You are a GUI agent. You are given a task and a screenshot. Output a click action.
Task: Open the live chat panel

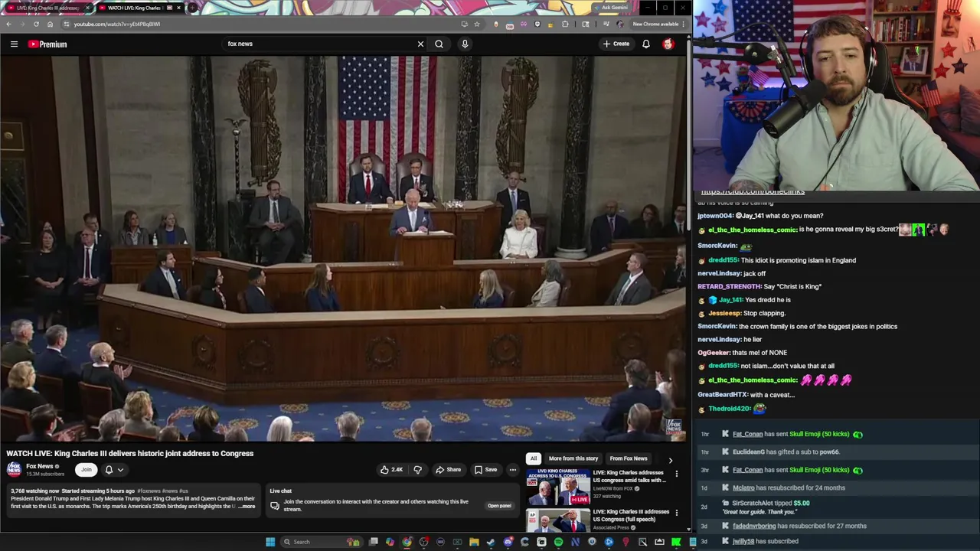click(499, 506)
